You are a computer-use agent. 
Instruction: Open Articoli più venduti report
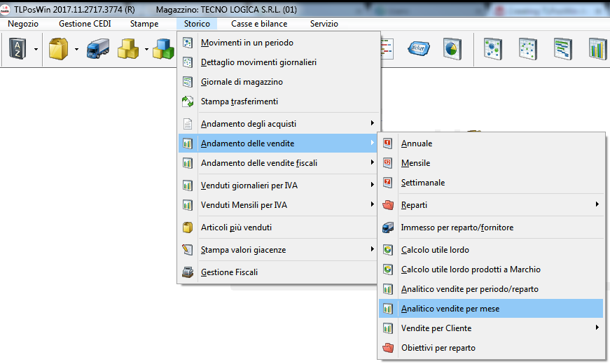pyautogui.click(x=236, y=227)
